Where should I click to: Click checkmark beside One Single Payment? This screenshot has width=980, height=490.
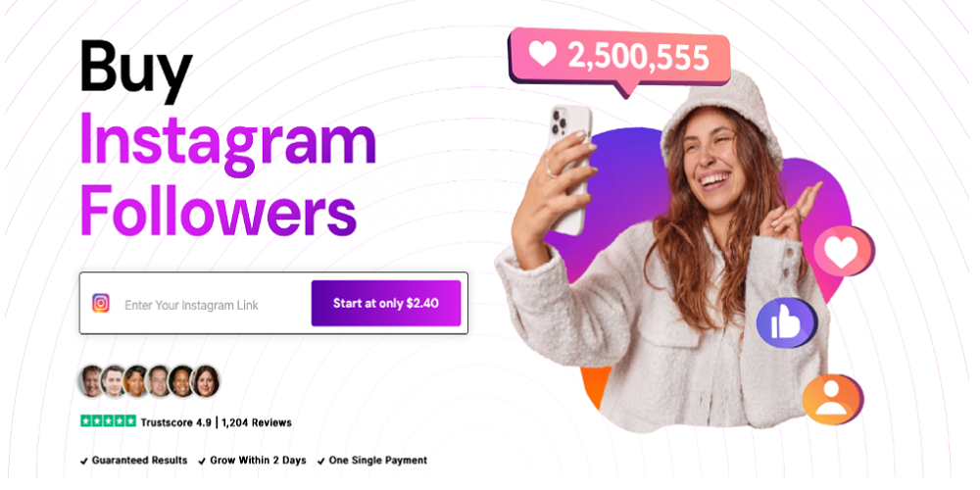point(321,462)
